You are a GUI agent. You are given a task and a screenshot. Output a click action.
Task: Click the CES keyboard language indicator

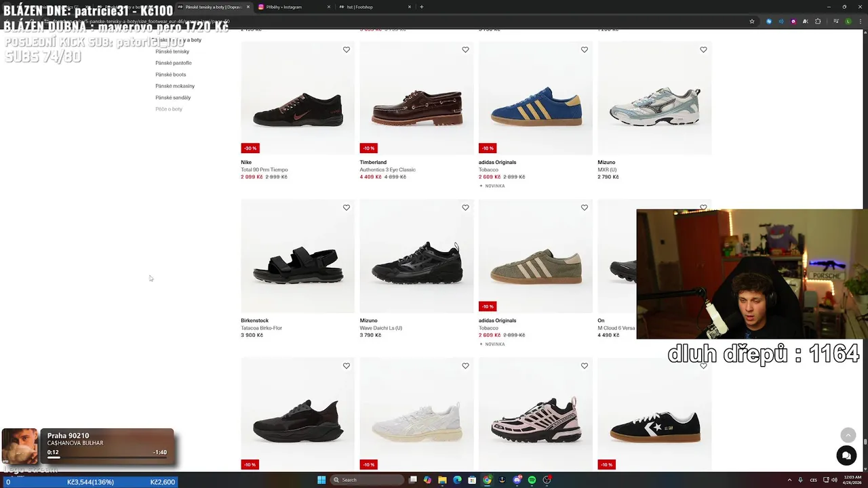point(813,480)
